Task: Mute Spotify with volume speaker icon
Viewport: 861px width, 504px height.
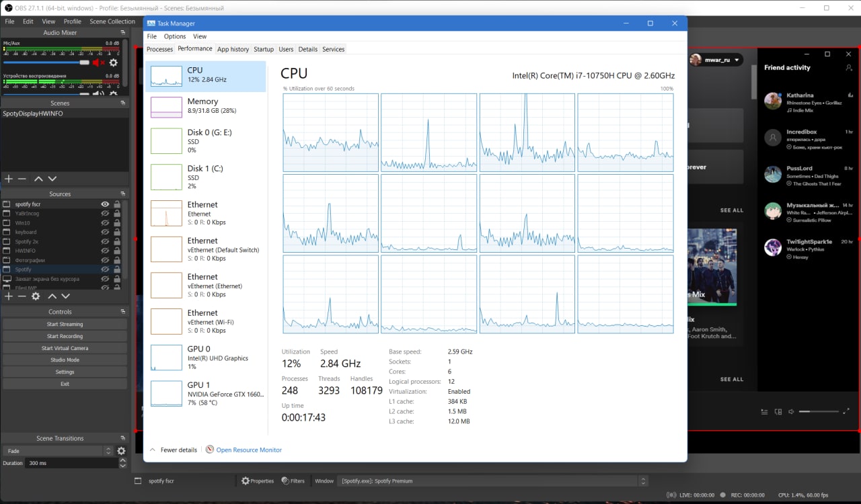Action: point(792,412)
